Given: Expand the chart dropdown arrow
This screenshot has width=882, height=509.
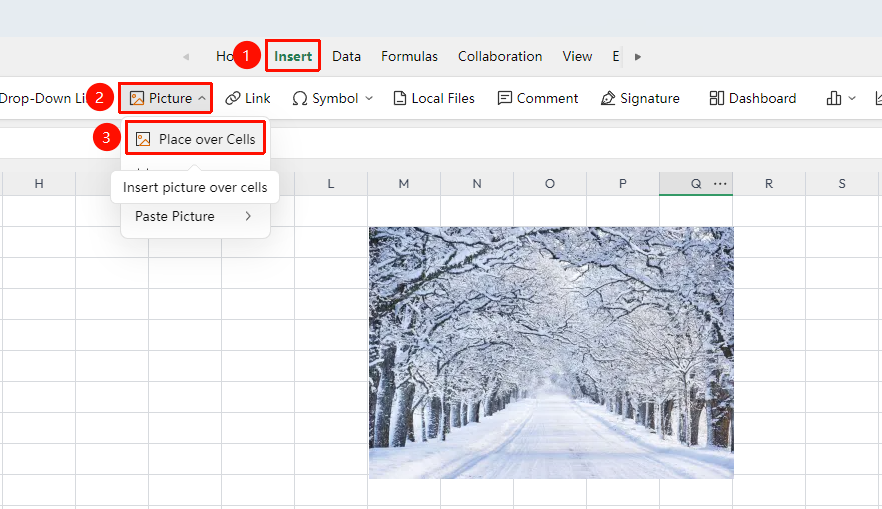Looking at the screenshot, I should [852, 98].
